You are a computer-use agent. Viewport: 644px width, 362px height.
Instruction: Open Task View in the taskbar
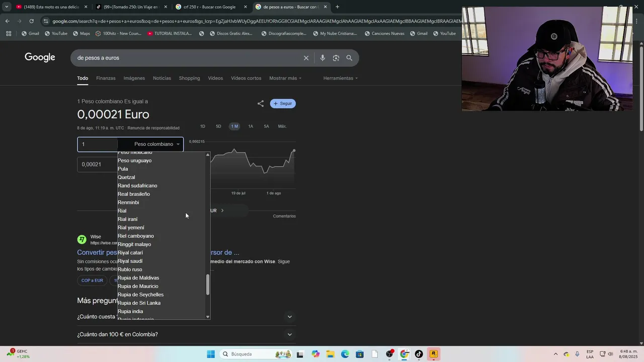(300, 354)
